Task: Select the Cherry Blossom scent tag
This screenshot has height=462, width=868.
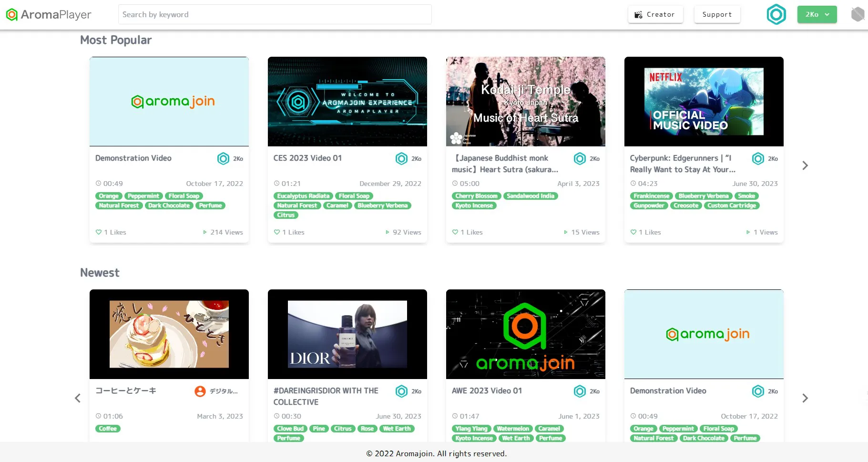Action: coord(476,196)
